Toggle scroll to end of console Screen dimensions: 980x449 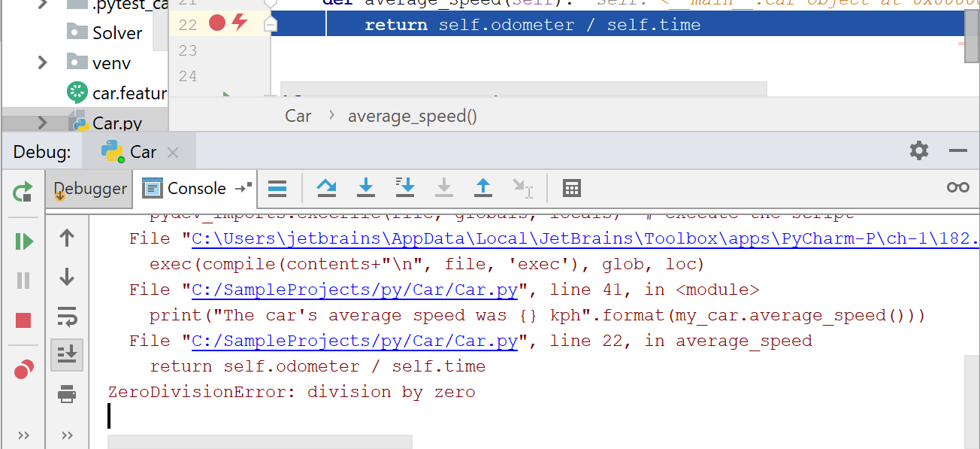click(x=67, y=354)
